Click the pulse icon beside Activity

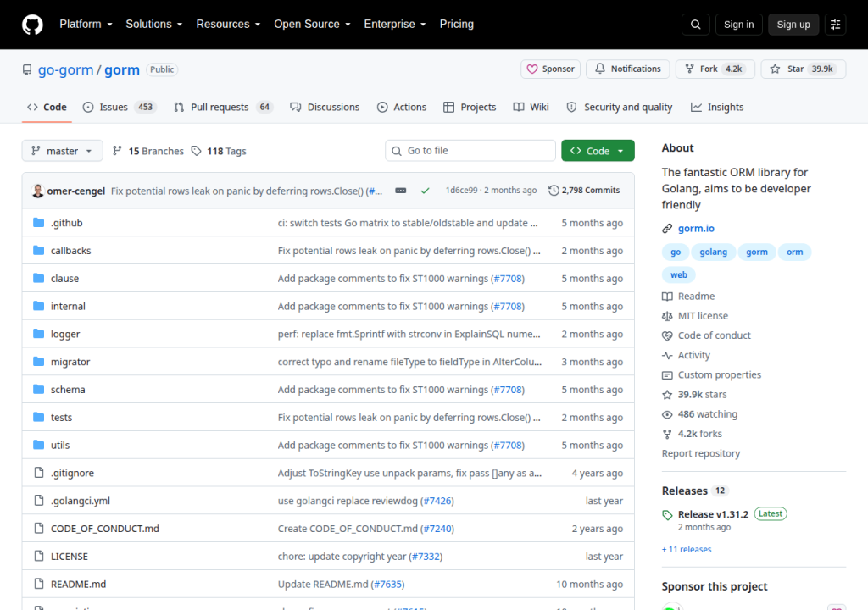pos(667,355)
